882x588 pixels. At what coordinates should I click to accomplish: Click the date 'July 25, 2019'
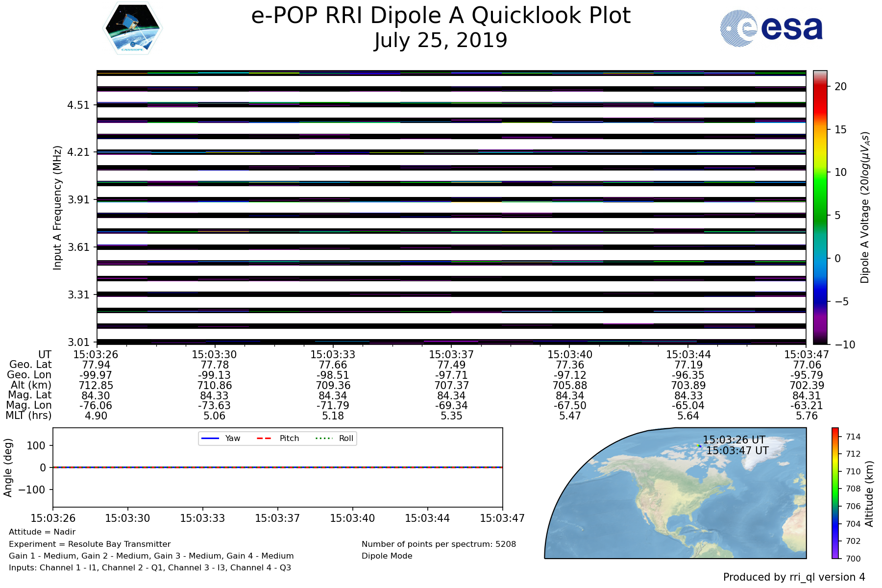point(441,40)
